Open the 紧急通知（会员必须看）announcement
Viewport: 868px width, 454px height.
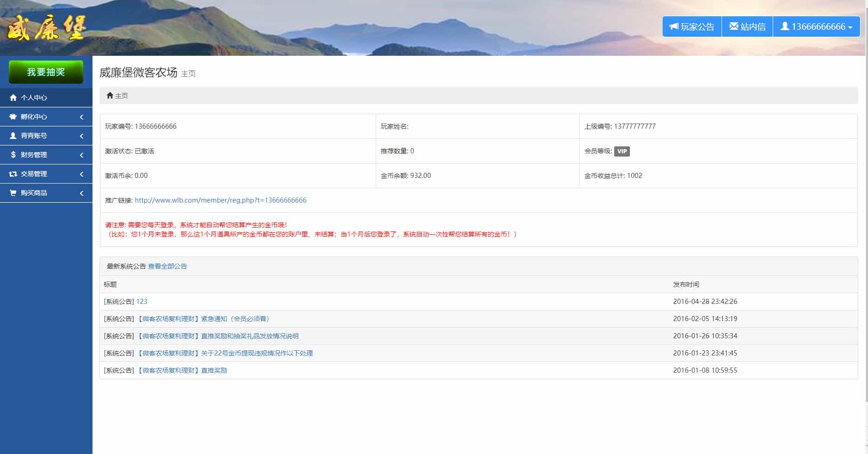[x=204, y=319]
